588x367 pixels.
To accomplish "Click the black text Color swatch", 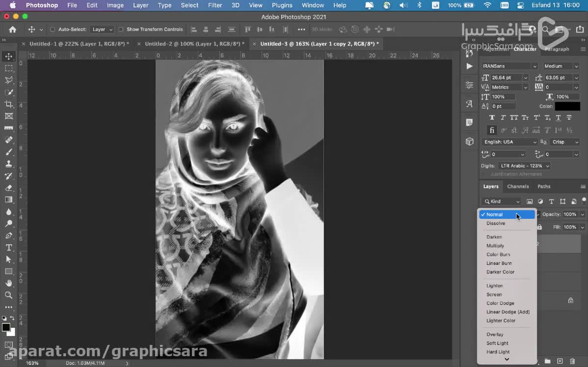I will (x=567, y=106).
